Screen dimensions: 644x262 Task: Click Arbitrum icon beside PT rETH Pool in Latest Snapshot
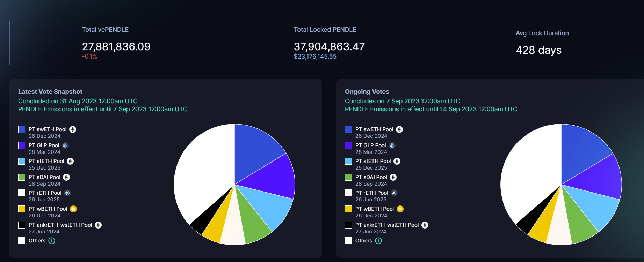click(x=67, y=193)
